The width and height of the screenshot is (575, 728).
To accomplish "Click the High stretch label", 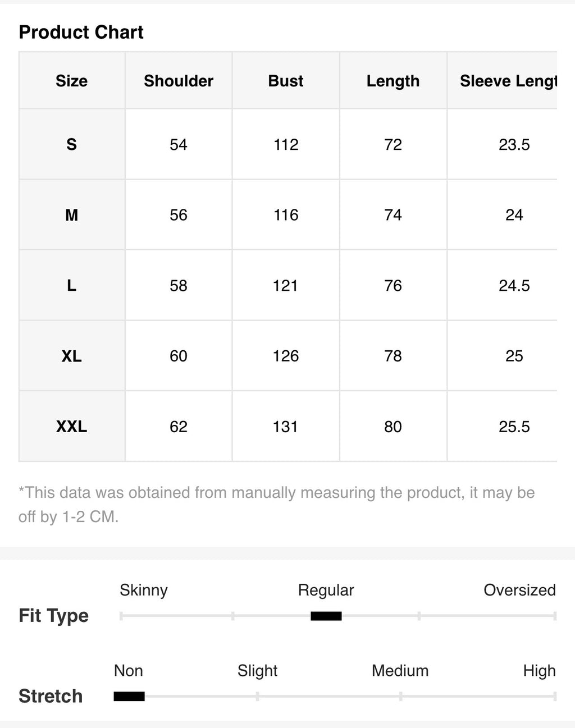I will tap(539, 671).
